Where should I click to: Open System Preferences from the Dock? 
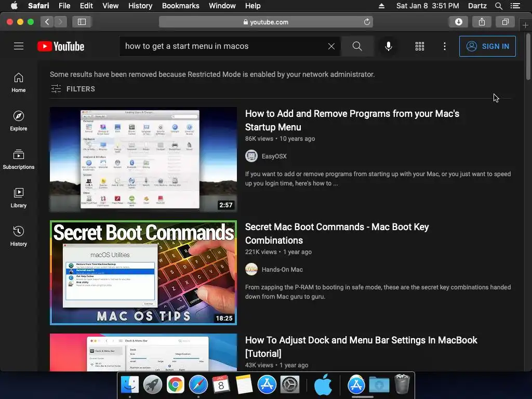tap(289, 385)
